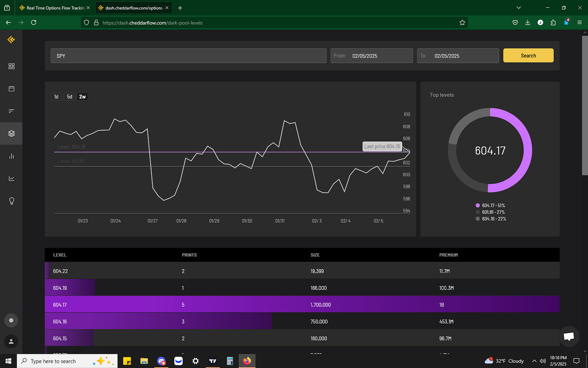
Task: Open the dashboard grid icon in sidebar
Action: tap(11, 66)
